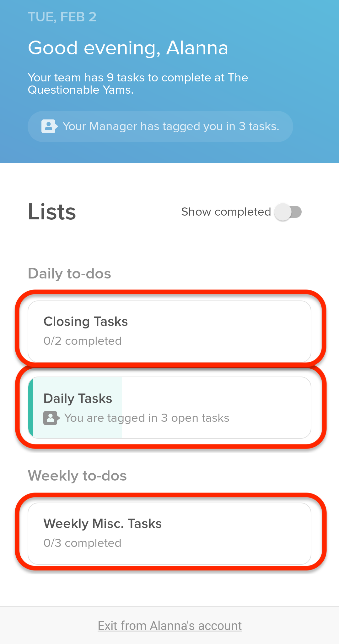The width and height of the screenshot is (339, 644).
Task: Click Exit from Alanna's account link
Action: 169,625
